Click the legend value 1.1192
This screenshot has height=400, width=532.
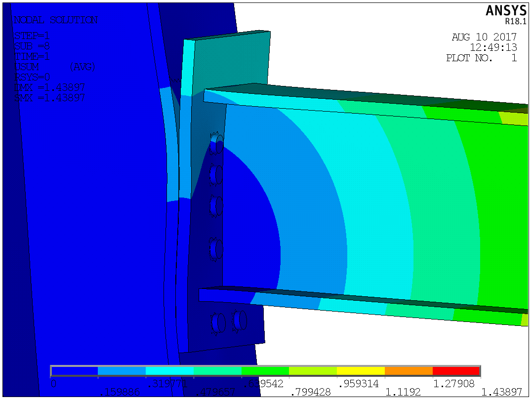click(x=403, y=392)
